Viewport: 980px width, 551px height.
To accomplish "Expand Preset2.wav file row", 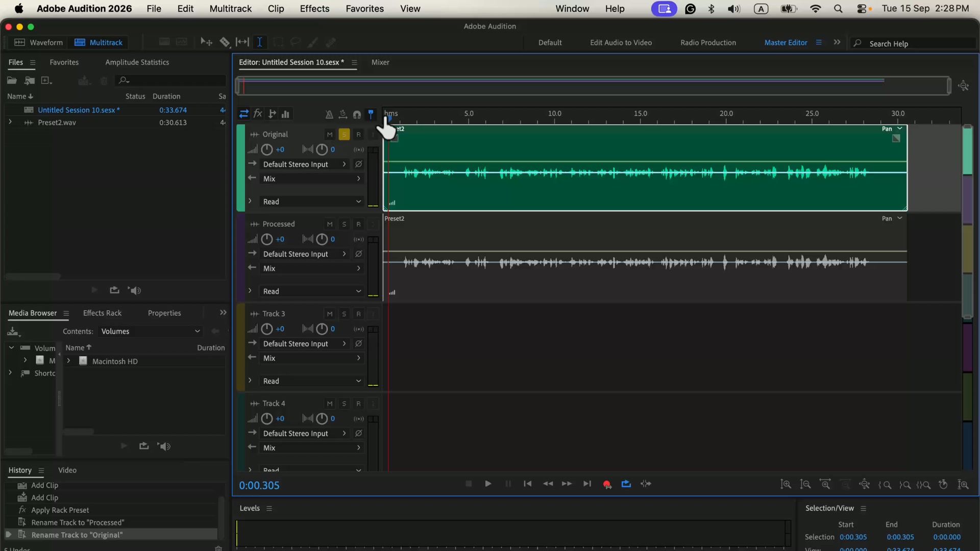I will (x=10, y=122).
